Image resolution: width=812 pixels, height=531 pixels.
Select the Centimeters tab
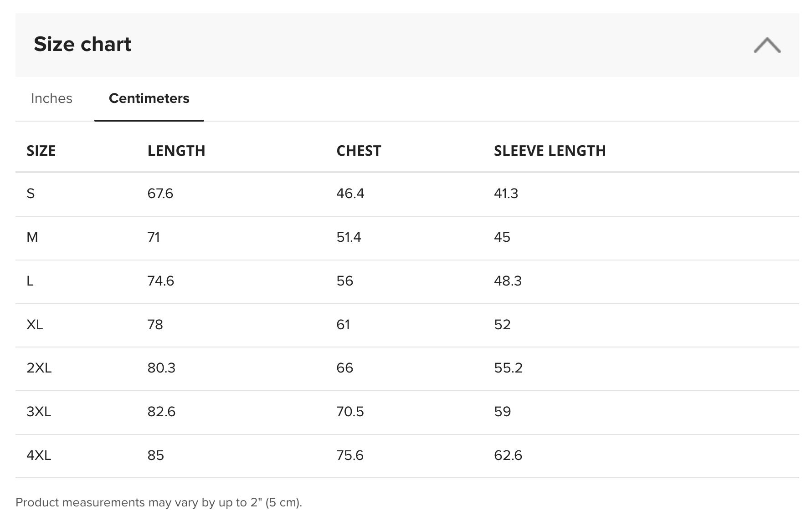[x=149, y=98]
